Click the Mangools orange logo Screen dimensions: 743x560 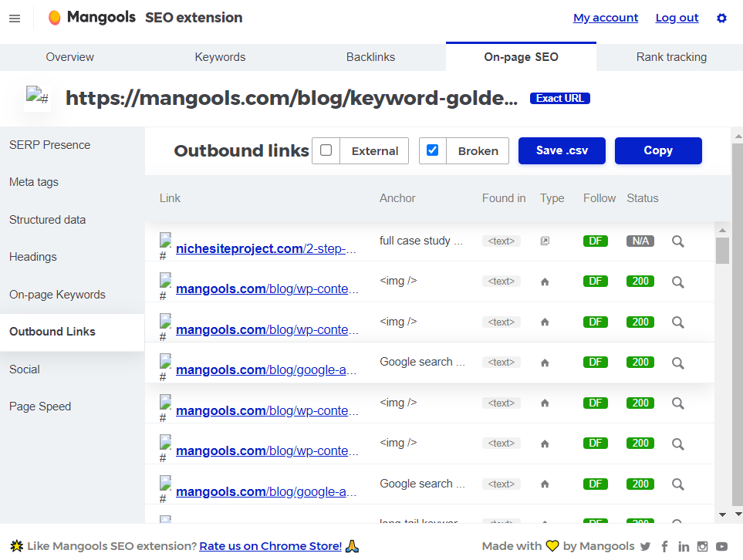coord(55,18)
